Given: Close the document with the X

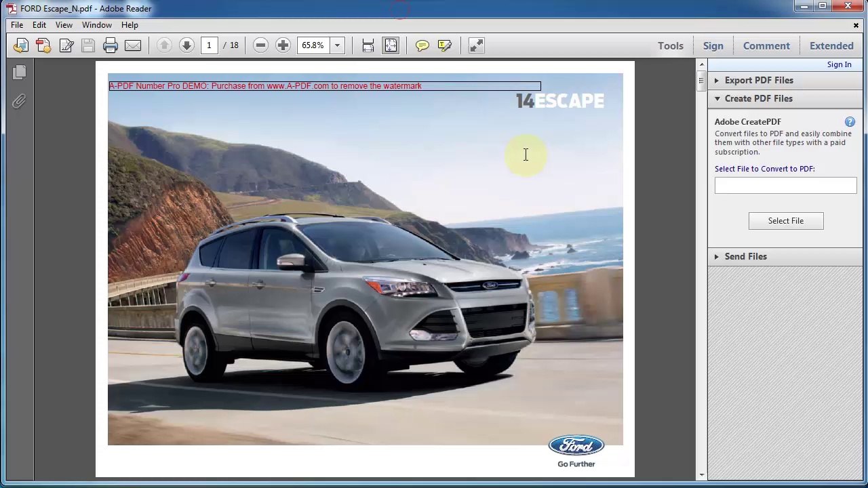Looking at the screenshot, I should point(856,26).
